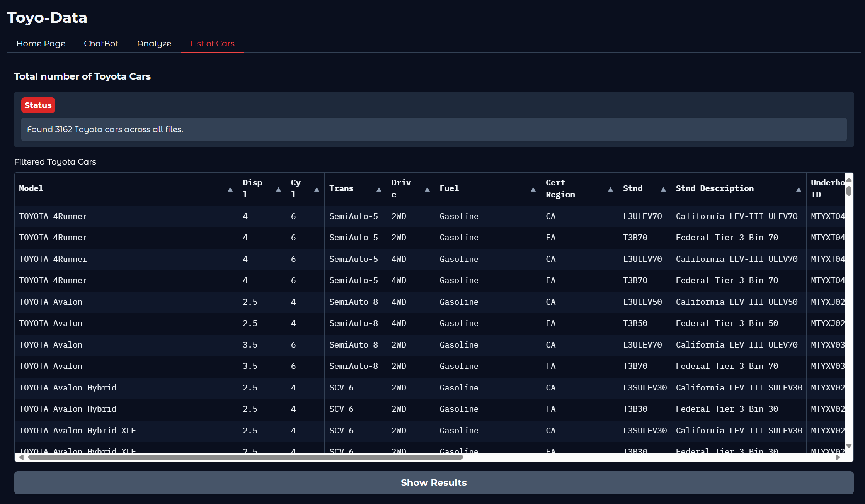Click the red Status label

[38, 105]
